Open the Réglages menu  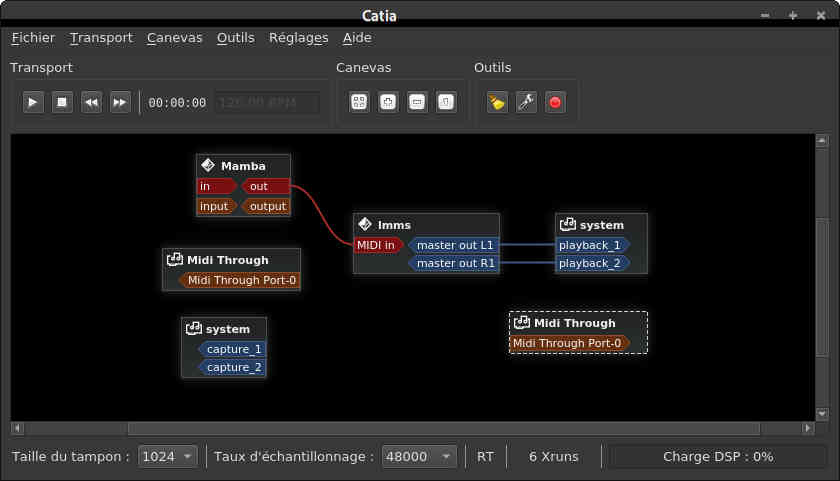[298, 38]
